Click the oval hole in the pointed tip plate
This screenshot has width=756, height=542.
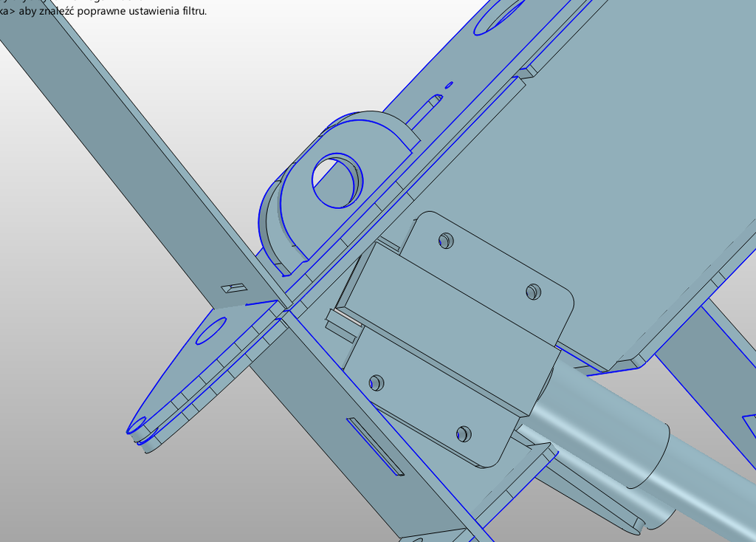pos(211,331)
